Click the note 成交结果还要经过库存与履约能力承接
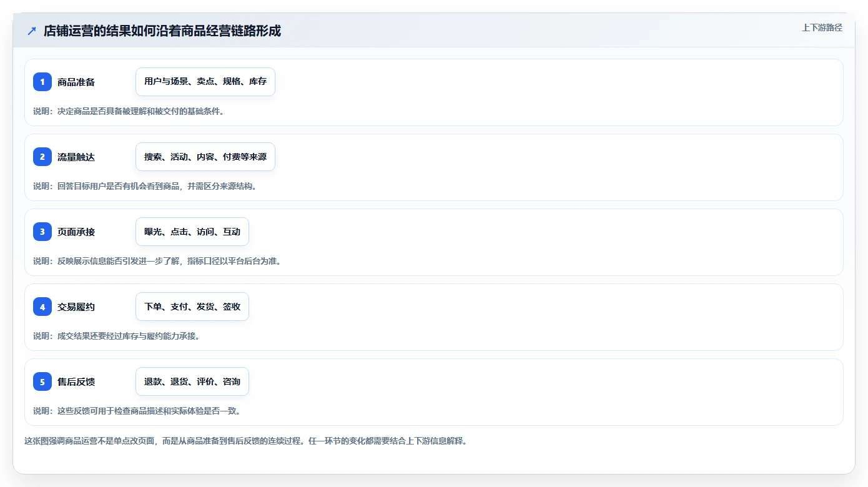The width and height of the screenshot is (868, 487). (x=116, y=336)
